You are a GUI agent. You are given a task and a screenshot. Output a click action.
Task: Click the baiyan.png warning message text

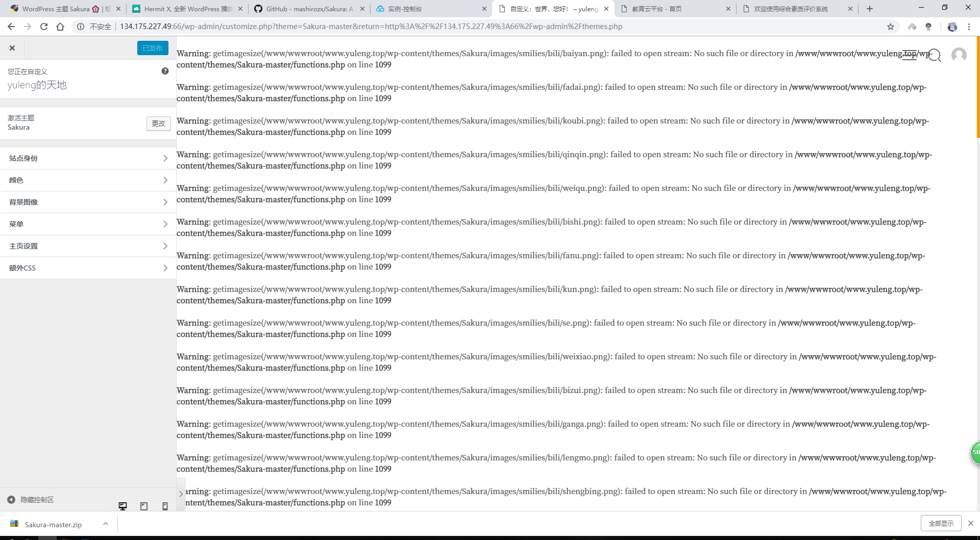tap(556, 59)
